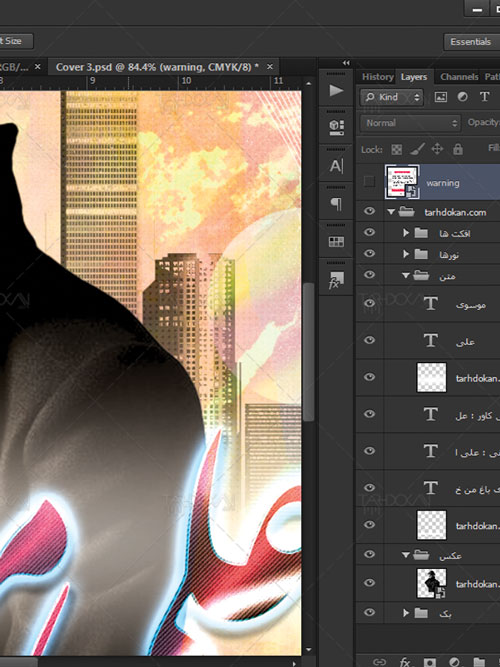Lock layer position
Image resolution: width=500 pixels, height=667 pixels.
(437, 149)
